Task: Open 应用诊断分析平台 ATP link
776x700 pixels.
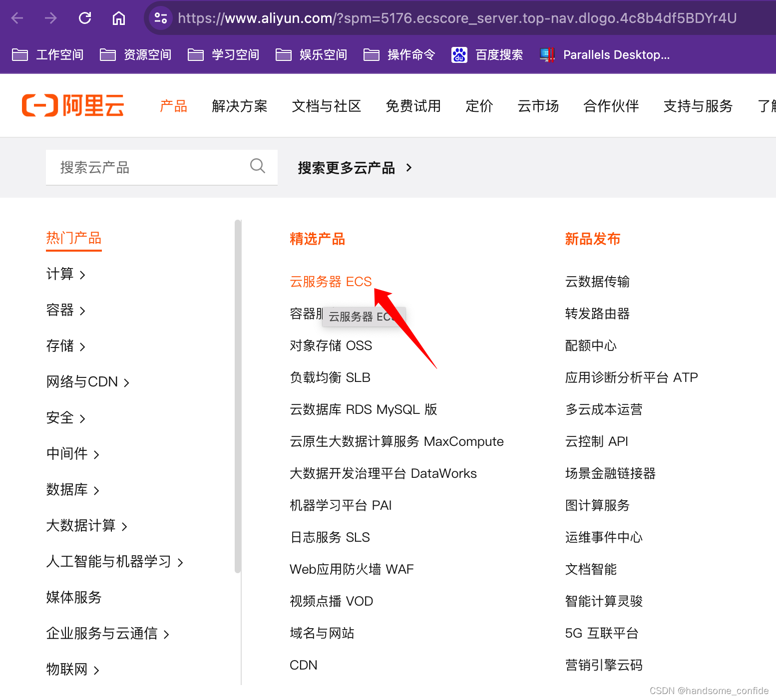Action: [x=631, y=377]
